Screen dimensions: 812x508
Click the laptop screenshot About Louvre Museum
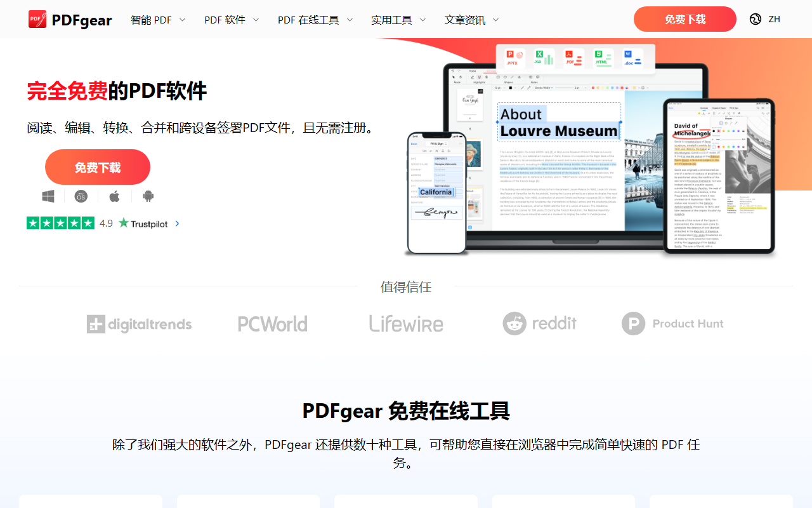560,123
